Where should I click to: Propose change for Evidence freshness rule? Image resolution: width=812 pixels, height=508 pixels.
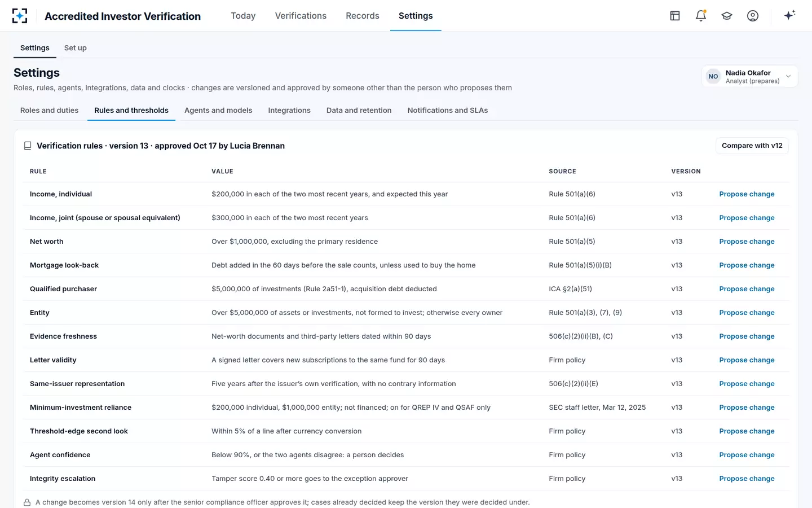pos(747,336)
